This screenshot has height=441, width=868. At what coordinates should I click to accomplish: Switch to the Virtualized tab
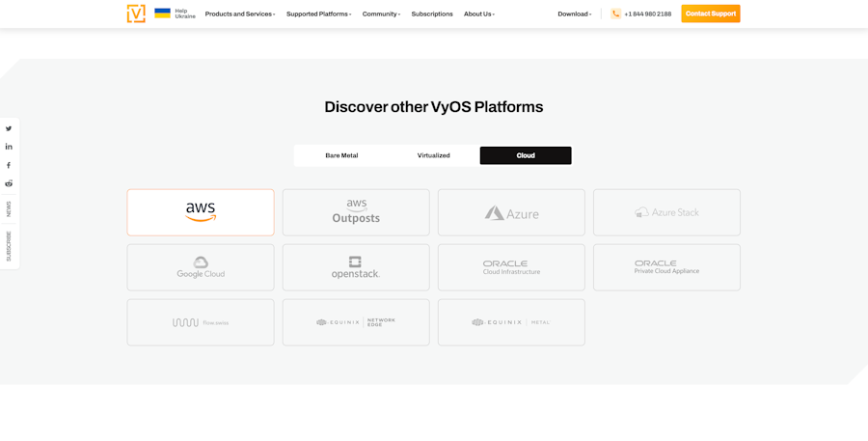(433, 155)
